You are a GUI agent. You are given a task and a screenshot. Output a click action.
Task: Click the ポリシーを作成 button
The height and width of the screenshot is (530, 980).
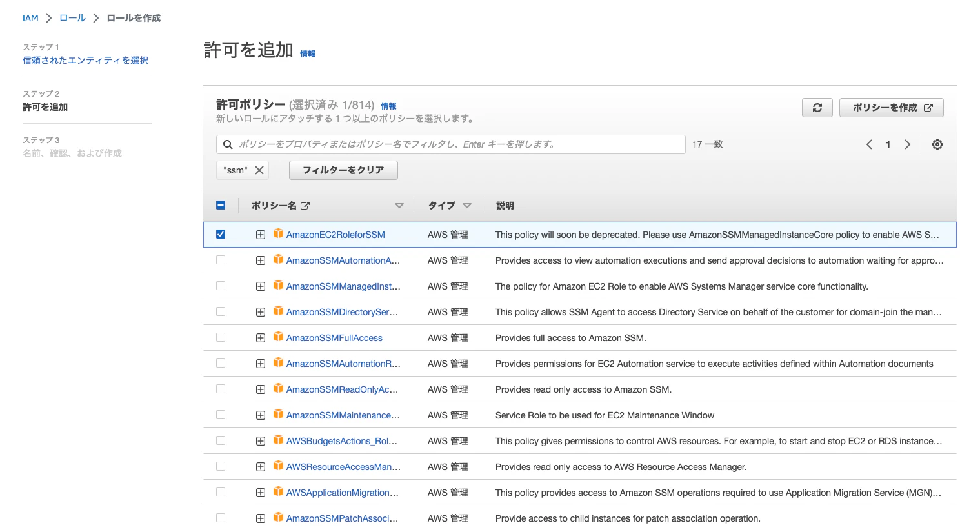892,108
